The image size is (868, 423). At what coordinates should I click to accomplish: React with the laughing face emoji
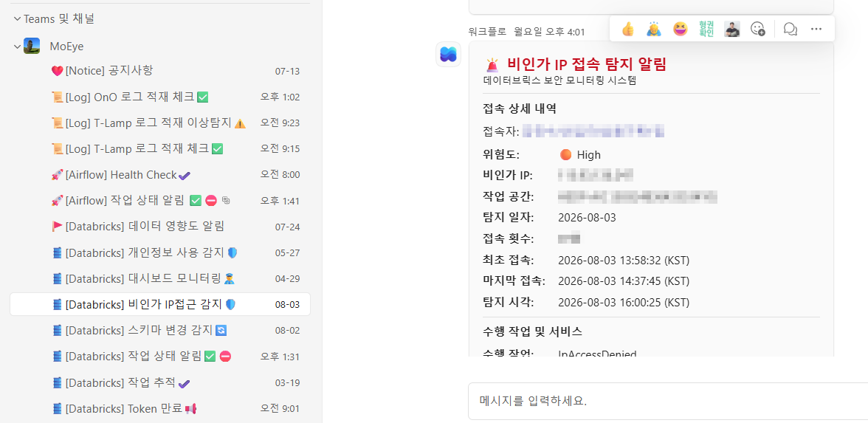click(x=680, y=29)
